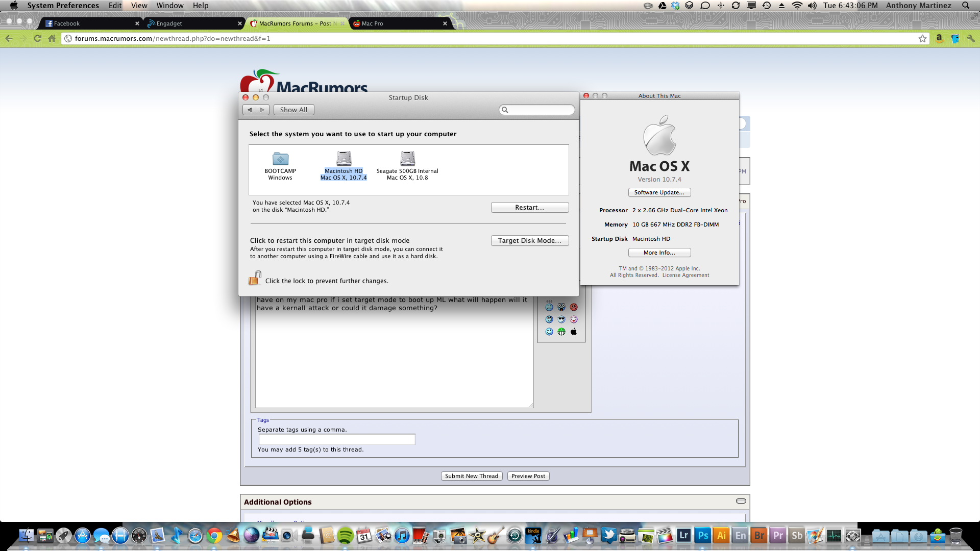Choose the Seagate 500GB Internal disk

[x=407, y=166]
